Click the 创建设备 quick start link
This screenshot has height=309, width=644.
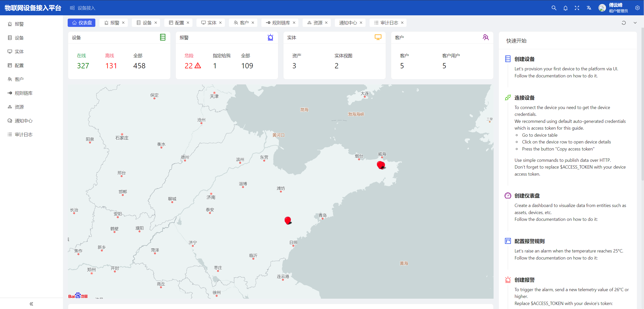525,59
